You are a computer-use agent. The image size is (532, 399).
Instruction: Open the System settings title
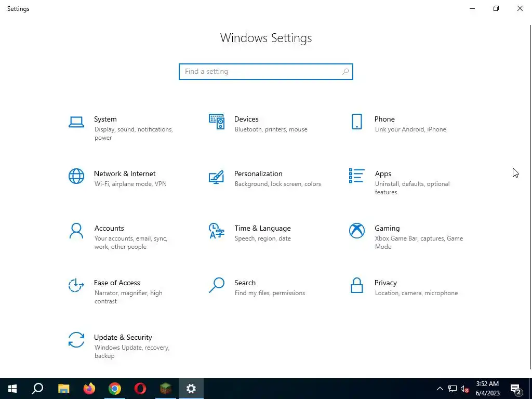(105, 119)
